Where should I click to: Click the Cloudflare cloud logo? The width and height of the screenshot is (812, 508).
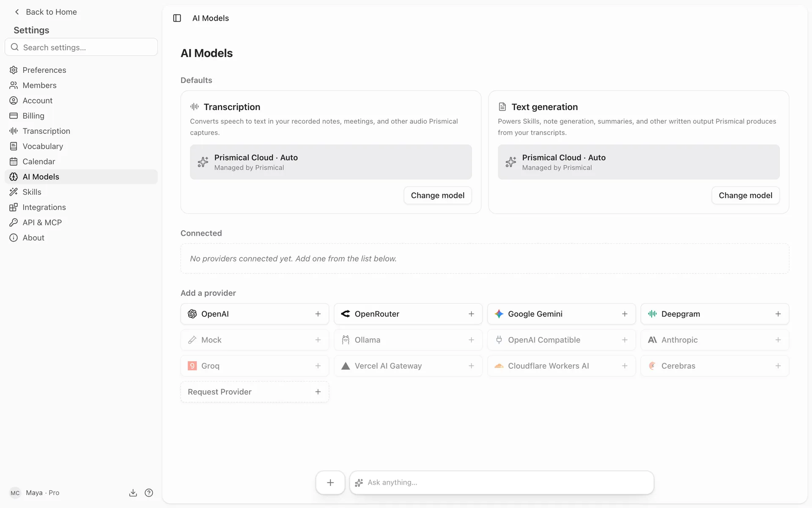tap(499, 366)
